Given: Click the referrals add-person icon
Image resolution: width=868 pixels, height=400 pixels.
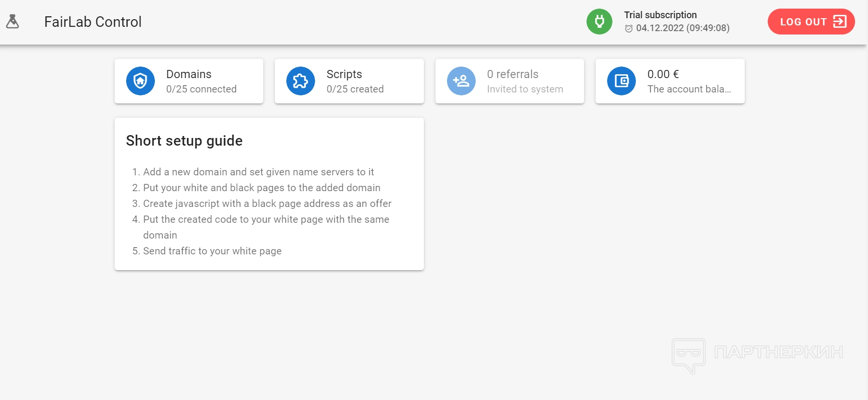Looking at the screenshot, I should tap(461, 81).
